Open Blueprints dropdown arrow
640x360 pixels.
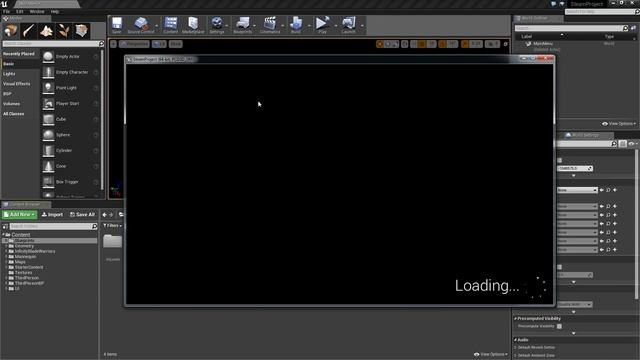click(x=255, y=26)
